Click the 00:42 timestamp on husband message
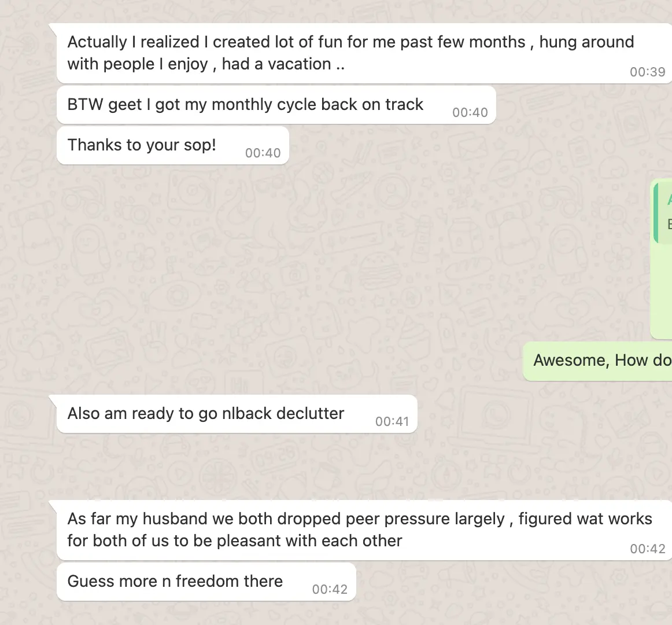Image resolution: width=672 pixels, height=625 pixels. pyautogui.click(x=647, y=549)
